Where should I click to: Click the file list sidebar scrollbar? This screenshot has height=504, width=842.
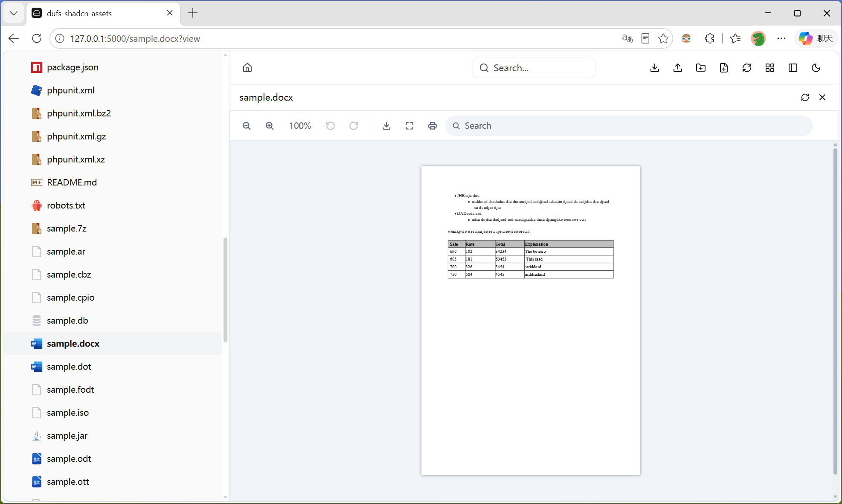tap(225, 290)
